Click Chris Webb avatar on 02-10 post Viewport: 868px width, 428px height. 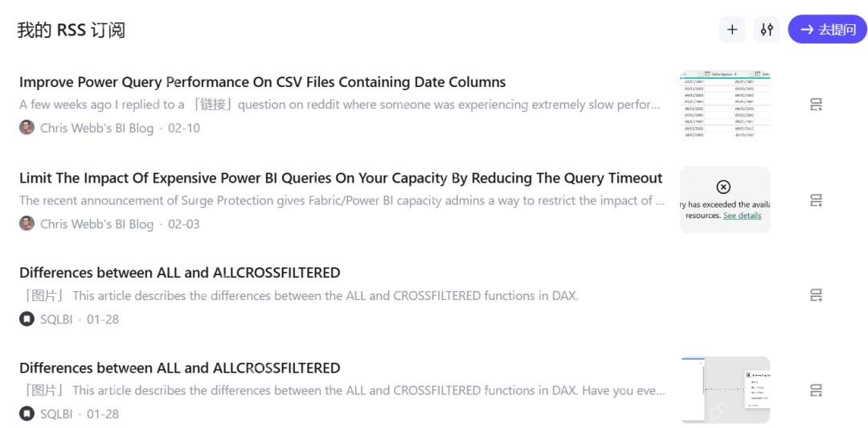[27, 127]
